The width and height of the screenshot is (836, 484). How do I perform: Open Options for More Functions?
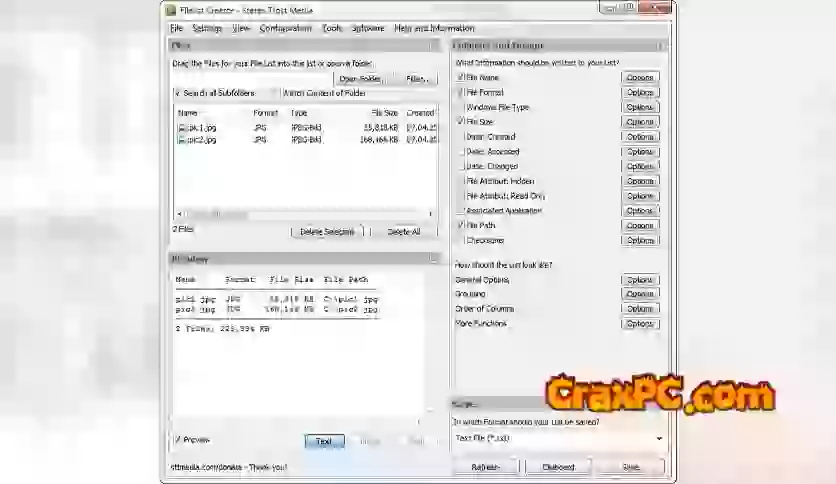click(x=640, y=324)
